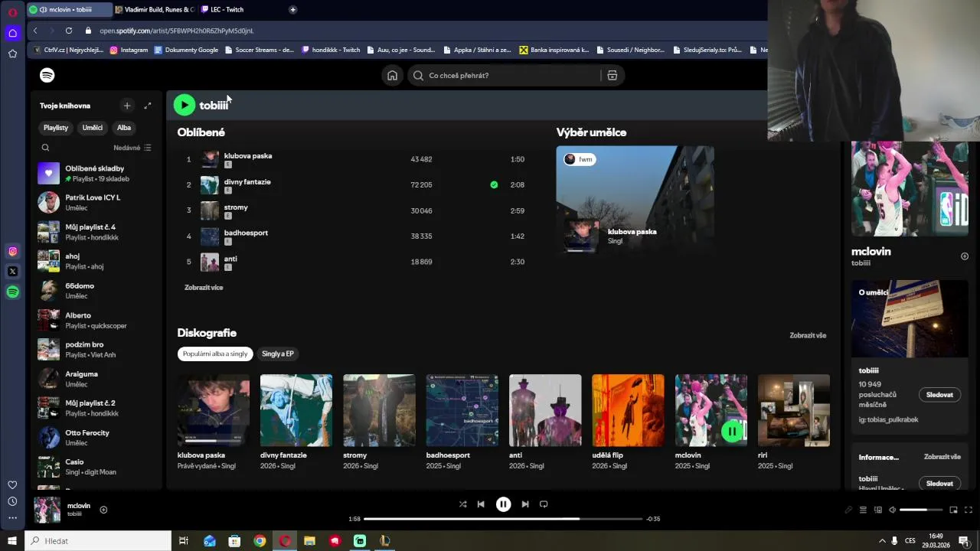Go to Spotify Home via house icon
This screenshot has height=551, width=980.
(392, 75)
